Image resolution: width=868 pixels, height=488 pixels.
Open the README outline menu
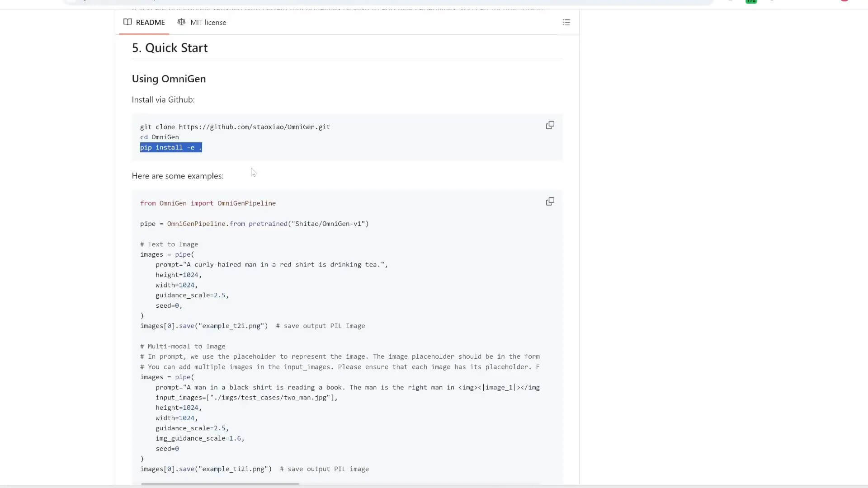(x=566, y=22)
